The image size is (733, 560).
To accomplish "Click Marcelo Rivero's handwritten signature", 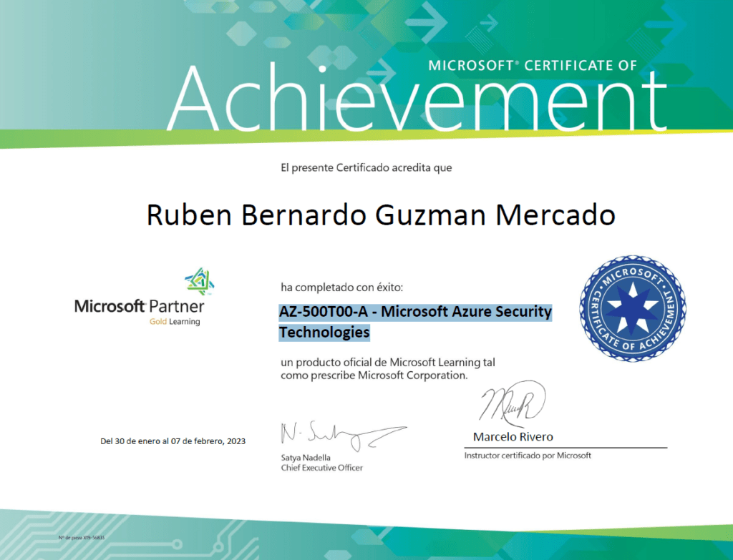I will (x=512, y=403).
